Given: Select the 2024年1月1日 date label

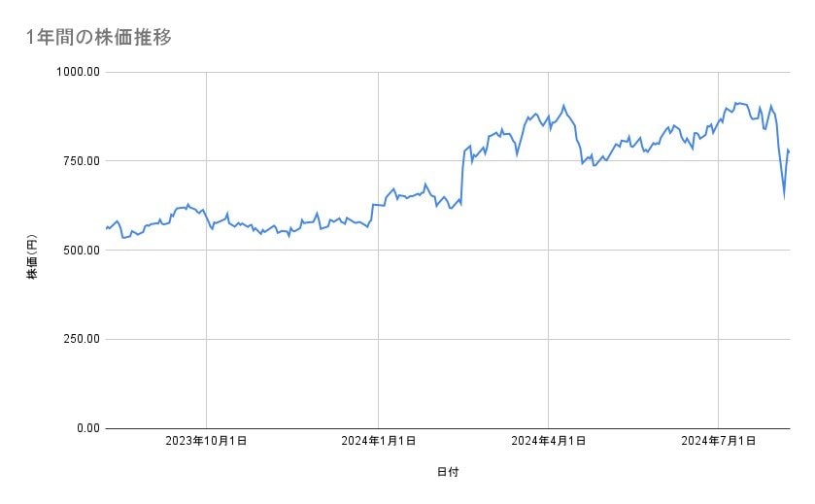Looking at the screenshot, I should 378,442.
